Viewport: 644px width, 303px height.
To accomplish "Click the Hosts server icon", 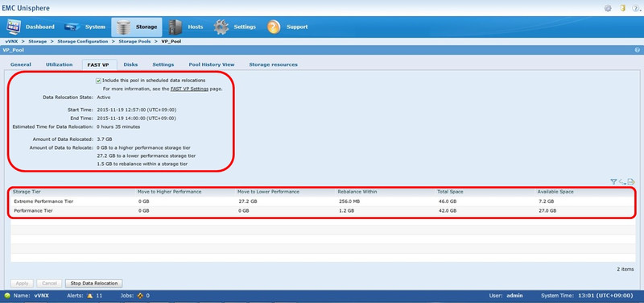I will pos(175,27).
